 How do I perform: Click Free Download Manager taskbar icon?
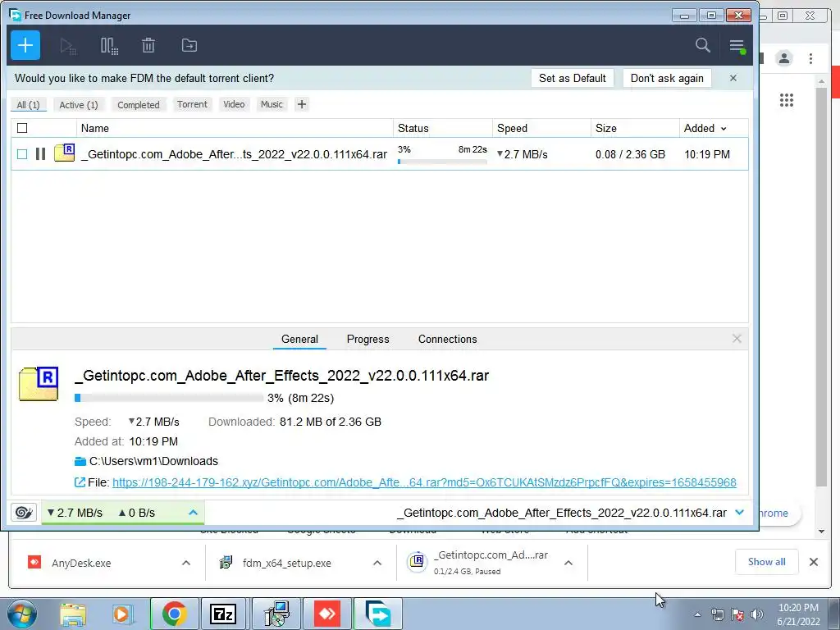378,614
